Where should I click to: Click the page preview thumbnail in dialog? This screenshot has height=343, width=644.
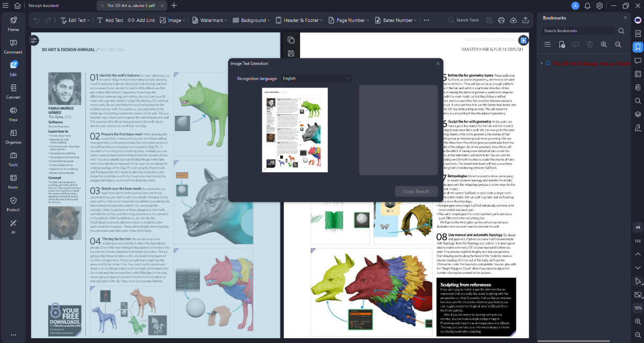[x=294, y=130]
